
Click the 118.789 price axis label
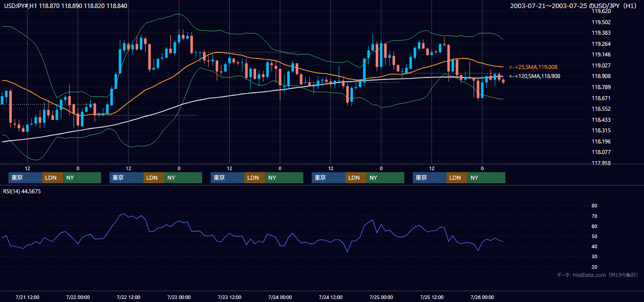[x=601, y=87]
